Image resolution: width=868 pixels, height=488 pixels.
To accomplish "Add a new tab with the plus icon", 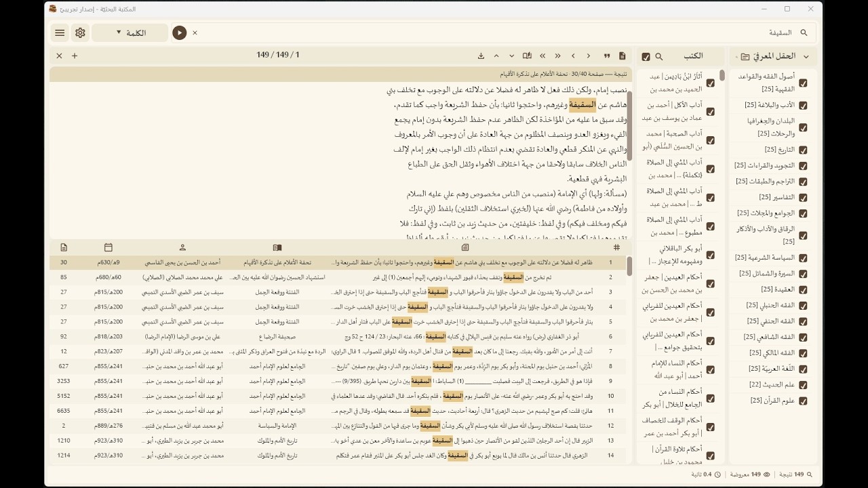I will click(x=75, y=56).
